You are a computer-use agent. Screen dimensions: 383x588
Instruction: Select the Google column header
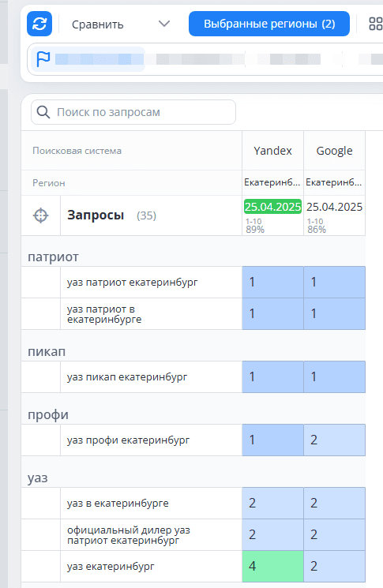334,151
